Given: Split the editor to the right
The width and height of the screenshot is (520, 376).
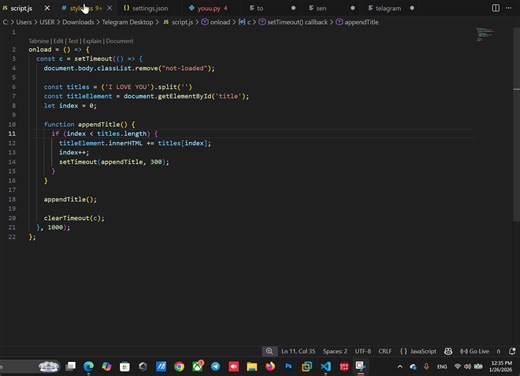Looking at the screenshot, I should click(x=496, y=8).
